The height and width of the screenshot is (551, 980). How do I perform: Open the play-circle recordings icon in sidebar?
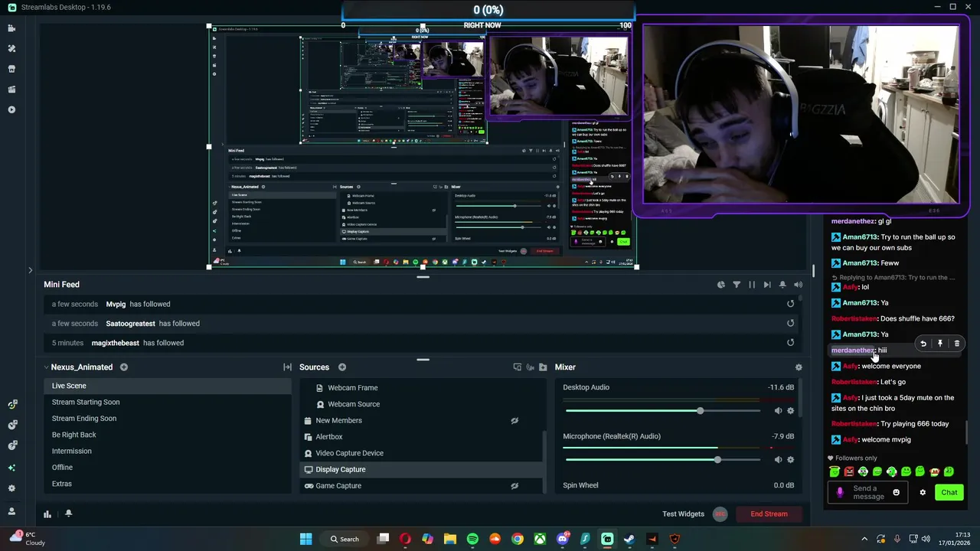[11, 109]
